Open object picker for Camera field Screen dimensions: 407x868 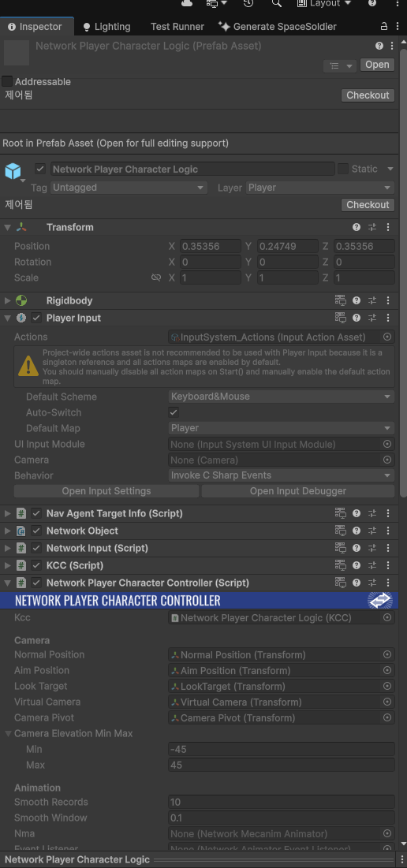(x=387, y=460)
